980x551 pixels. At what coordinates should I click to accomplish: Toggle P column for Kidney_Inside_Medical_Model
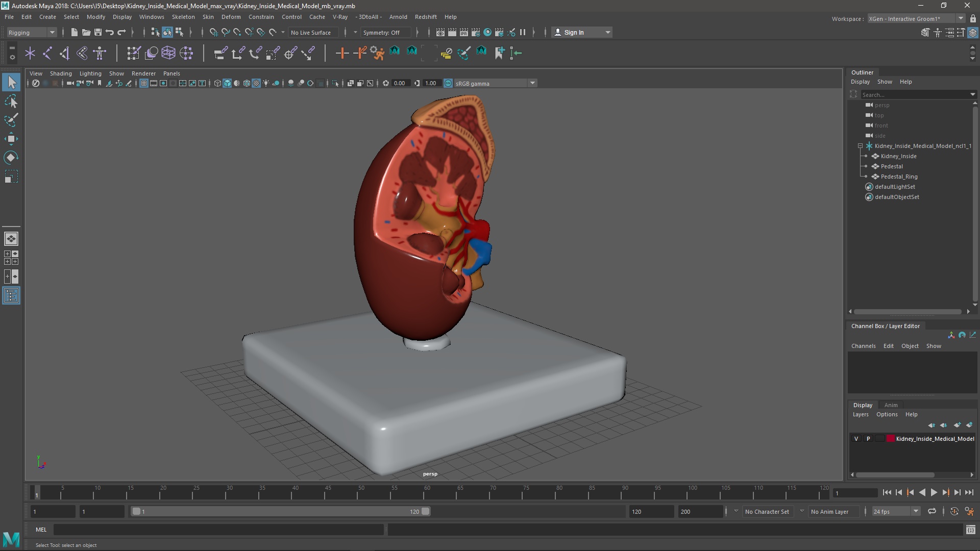pos(868,438)
